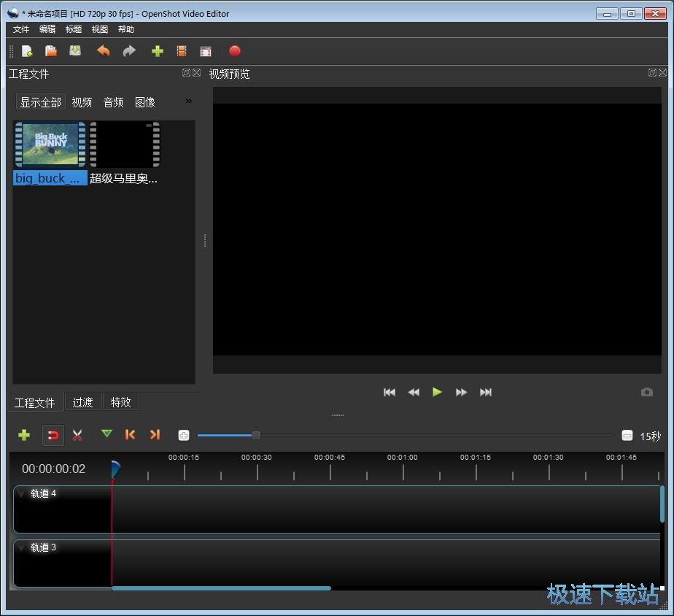Toggle snapping with the magnet icon
The height and width of the screenshot is (616, 674).
[x=53, y=435]
